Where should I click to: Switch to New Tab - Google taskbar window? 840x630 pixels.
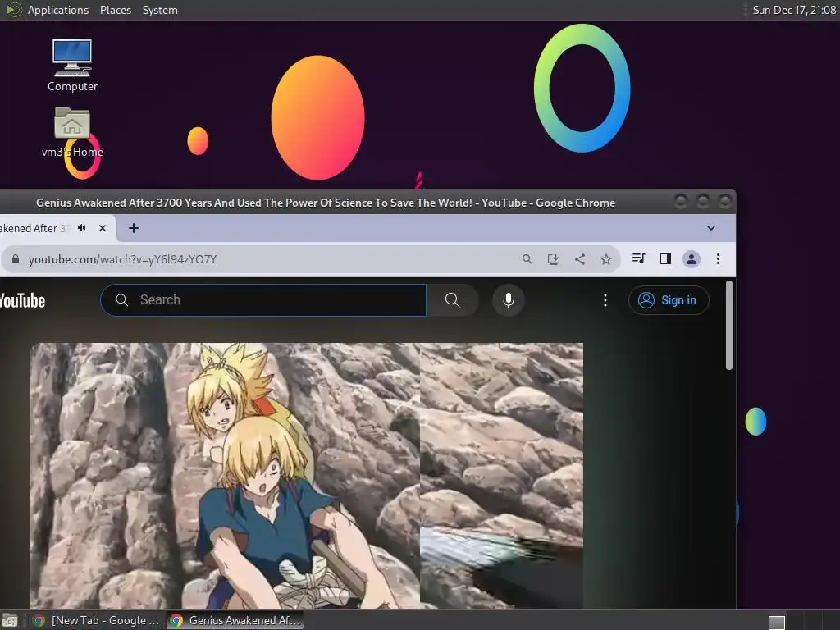(97, 620)
